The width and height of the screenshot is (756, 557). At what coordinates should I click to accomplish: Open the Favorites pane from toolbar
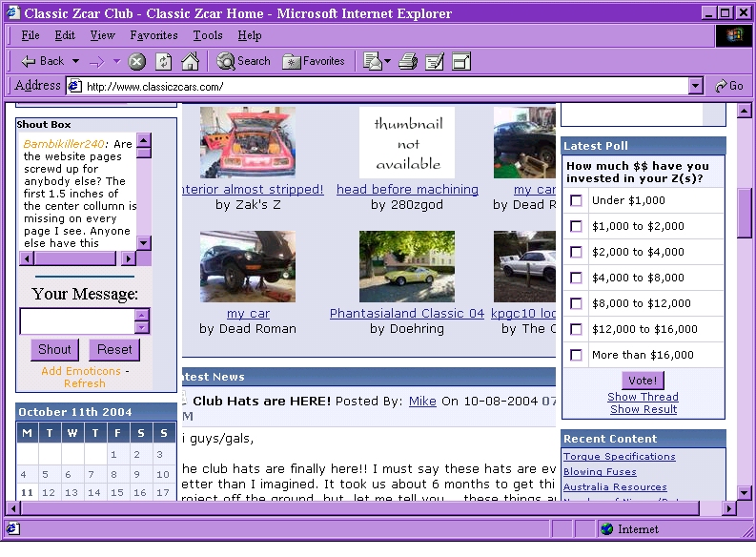point(314,61)
